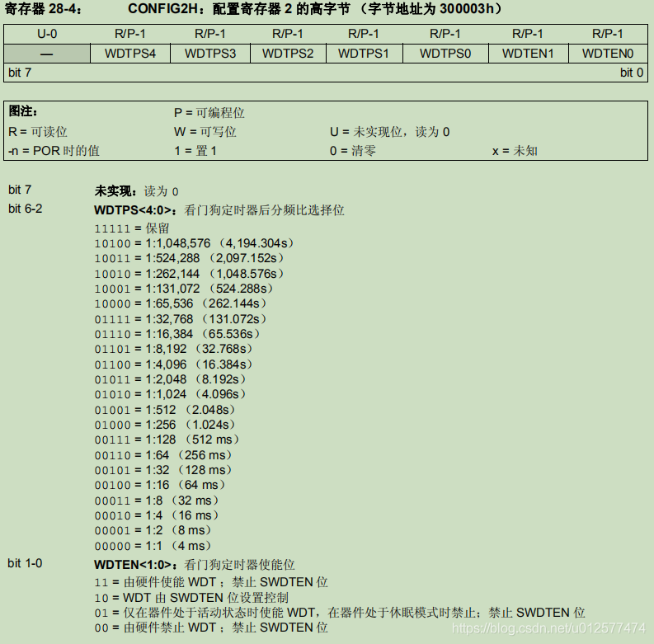
Task: Click the '10 = WDT 由 SWDTEN 位设置控制' line
Action: 191,598
